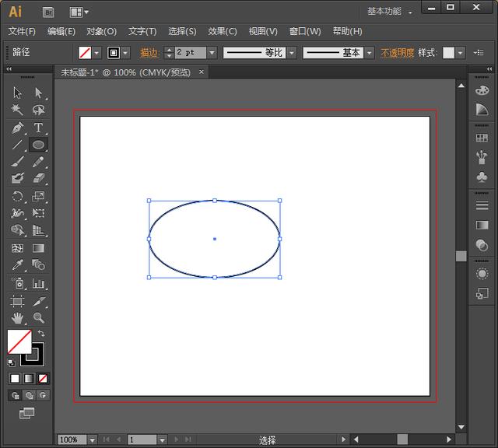Swap fill and stroke colors
The height and width of the screenshot is (448, 498).
tap(41, 334)
